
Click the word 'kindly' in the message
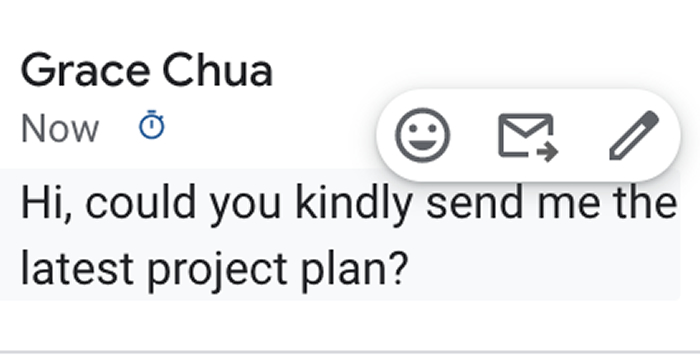[354, 205]
